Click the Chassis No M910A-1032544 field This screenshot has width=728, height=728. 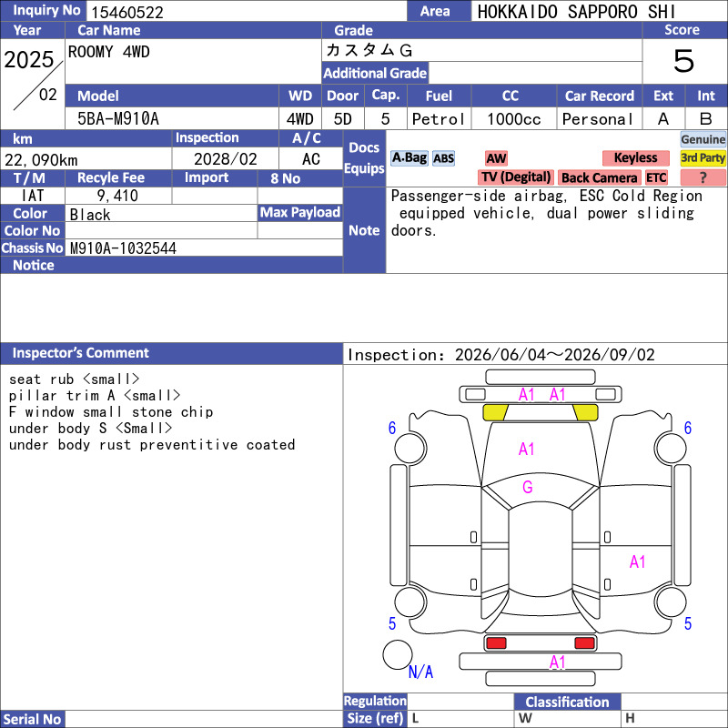204,248
